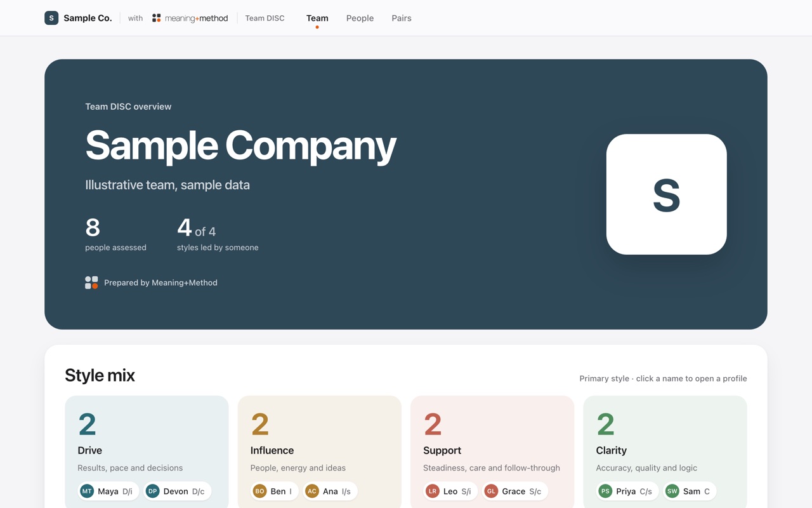Open Ben's I profile chip
Image resolution: width=812 pixels, height=508 pixels.
point(274,491)
